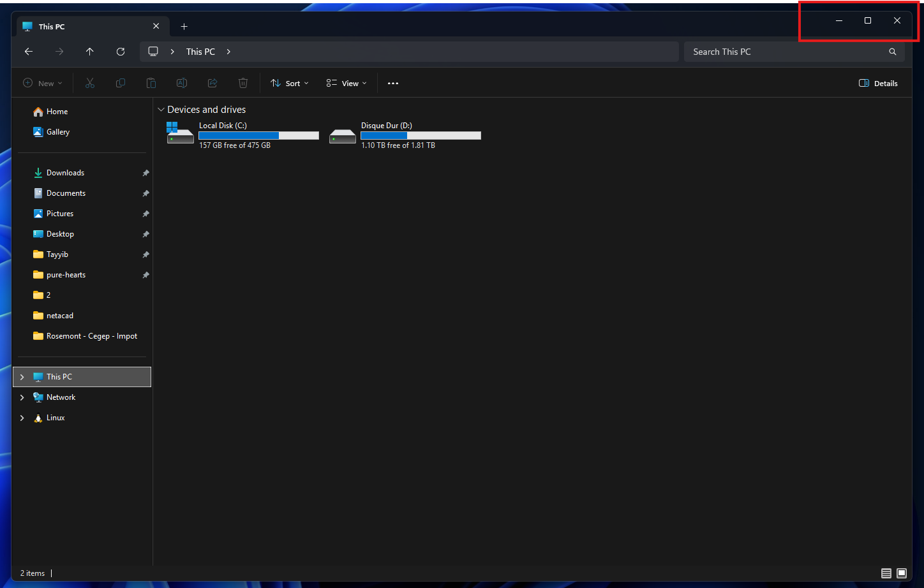Click the search magnifier icon
The image size is (924, 588).
[893, 52]
